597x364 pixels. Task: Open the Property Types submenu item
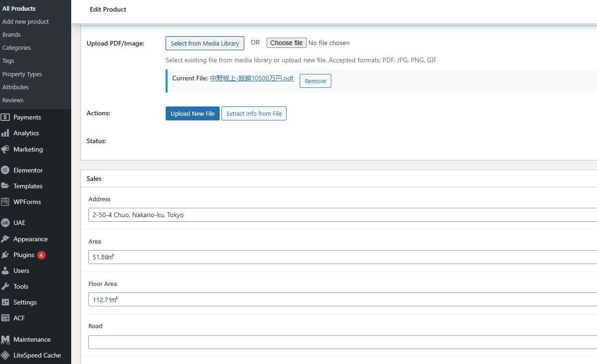click(x=22, y=74)
